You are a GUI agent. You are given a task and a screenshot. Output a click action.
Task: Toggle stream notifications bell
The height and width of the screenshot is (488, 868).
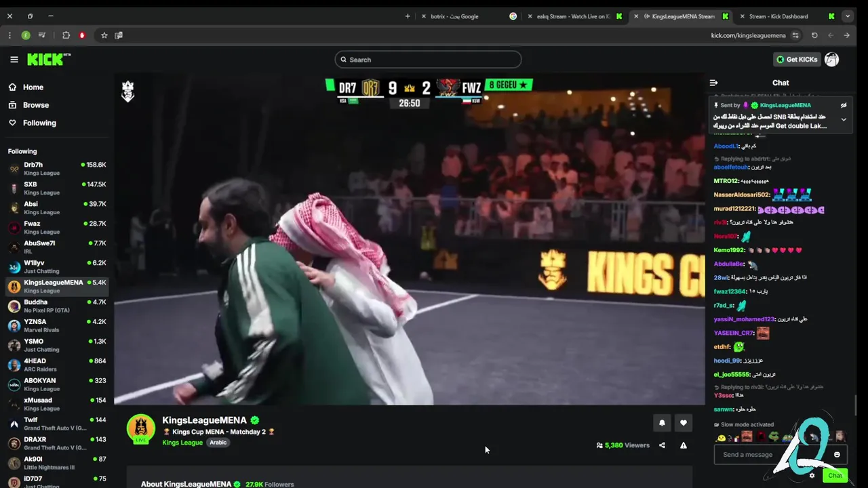pos(662,423)
